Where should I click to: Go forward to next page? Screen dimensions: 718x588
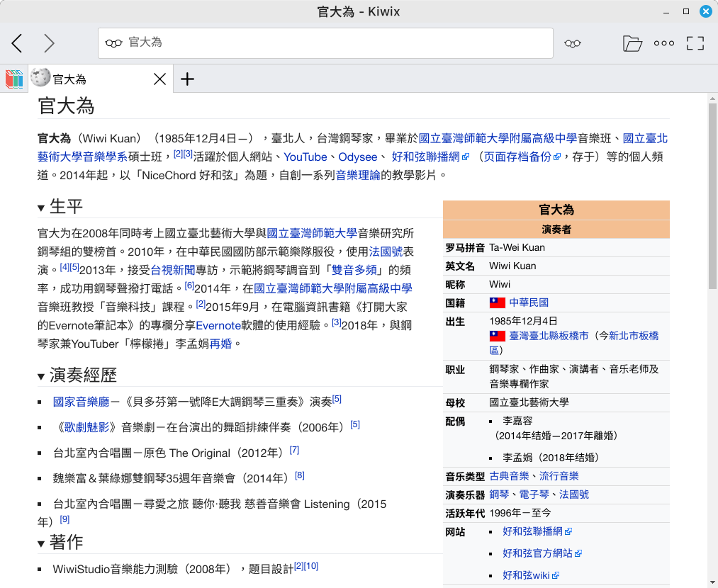pyautogui.click(x=49, y=43)
